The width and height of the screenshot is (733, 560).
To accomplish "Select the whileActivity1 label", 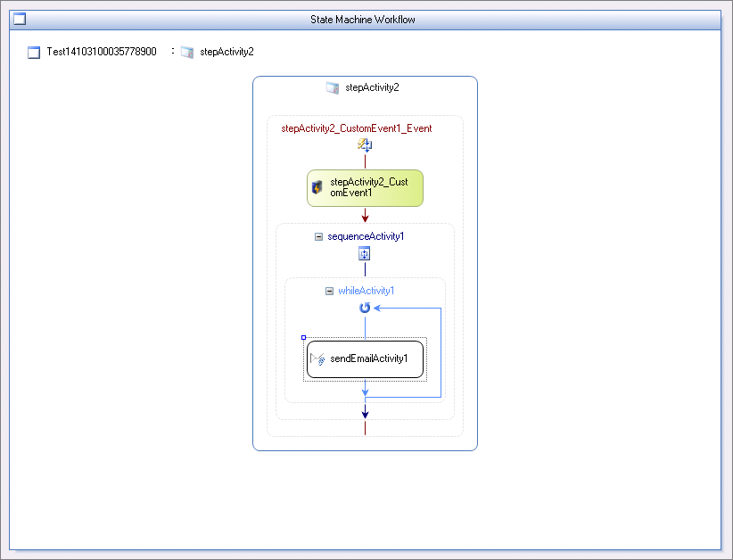I will (x=366, y=291).
